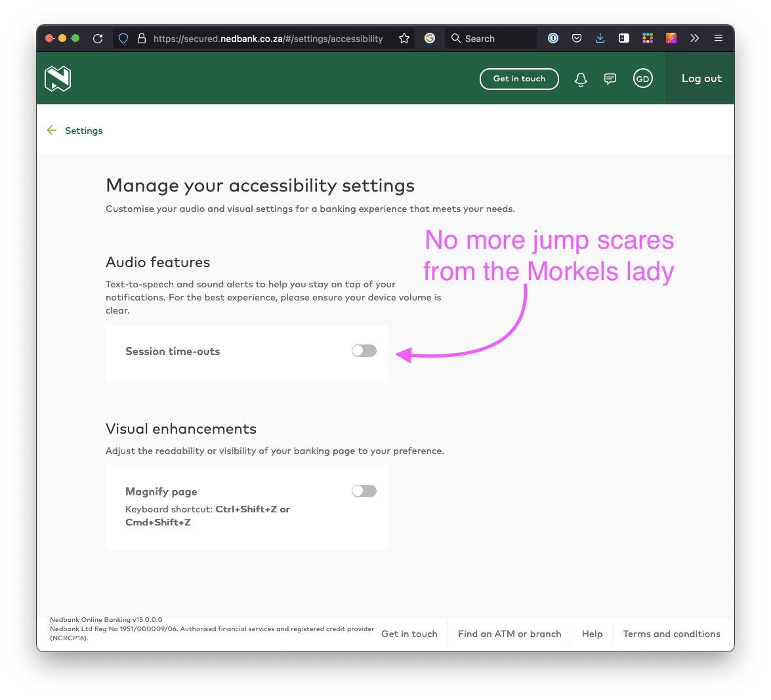Bookmark the page with the star icon

404,38
